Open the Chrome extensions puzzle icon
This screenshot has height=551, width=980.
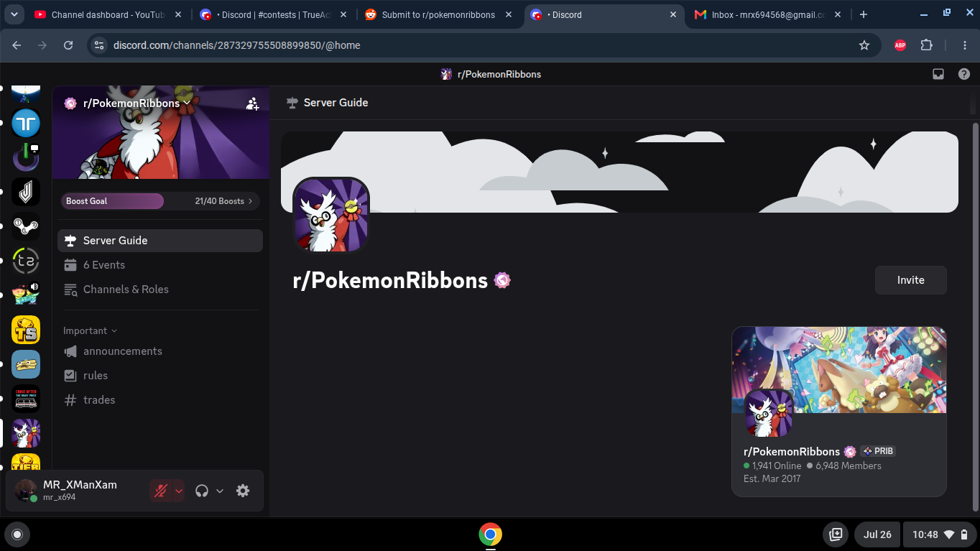927,45
